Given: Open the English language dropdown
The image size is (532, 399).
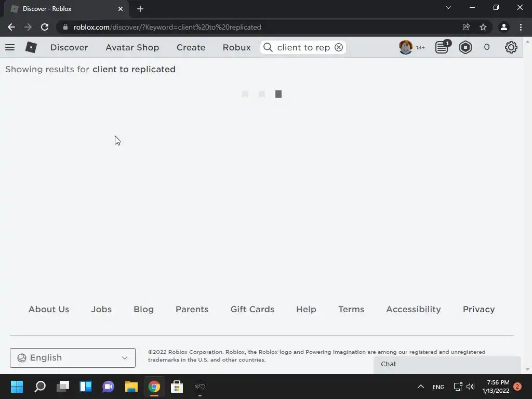Looking at the screenshot, I should (x=73, y=357).
